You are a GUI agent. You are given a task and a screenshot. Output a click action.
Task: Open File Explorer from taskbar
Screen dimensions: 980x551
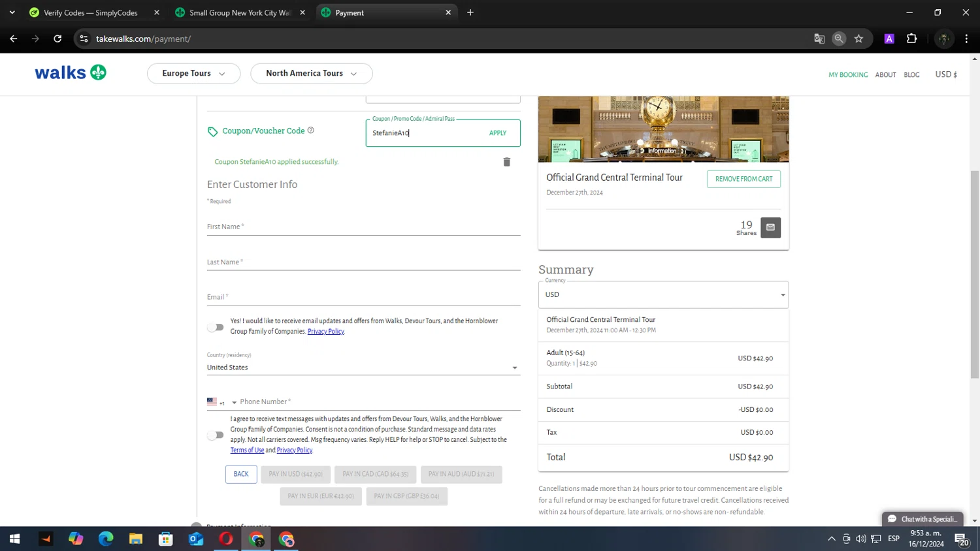tap(136, 539)
